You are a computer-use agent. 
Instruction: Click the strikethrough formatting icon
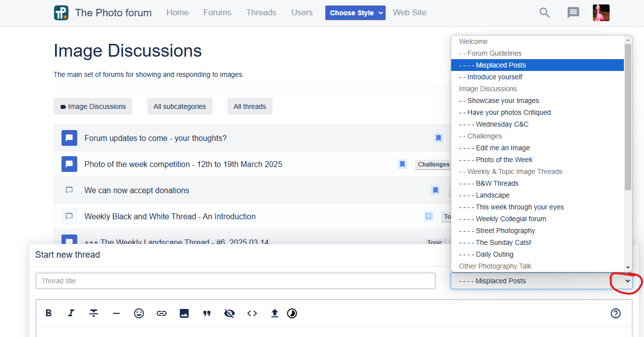tap(93, 313)
